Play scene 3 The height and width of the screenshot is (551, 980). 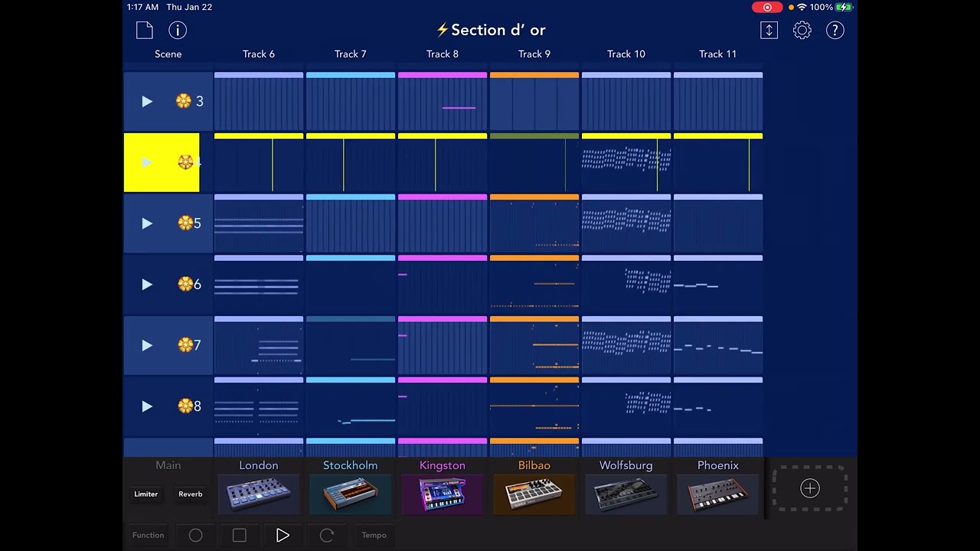coord(147,101)
